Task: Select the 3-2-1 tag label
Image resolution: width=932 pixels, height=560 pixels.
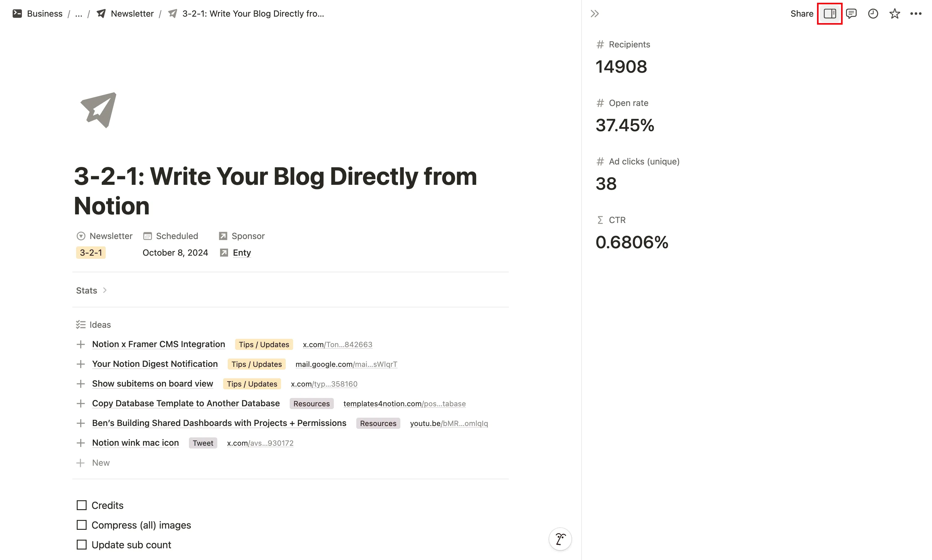Action: pyautogui.click(x=91, y=252)
